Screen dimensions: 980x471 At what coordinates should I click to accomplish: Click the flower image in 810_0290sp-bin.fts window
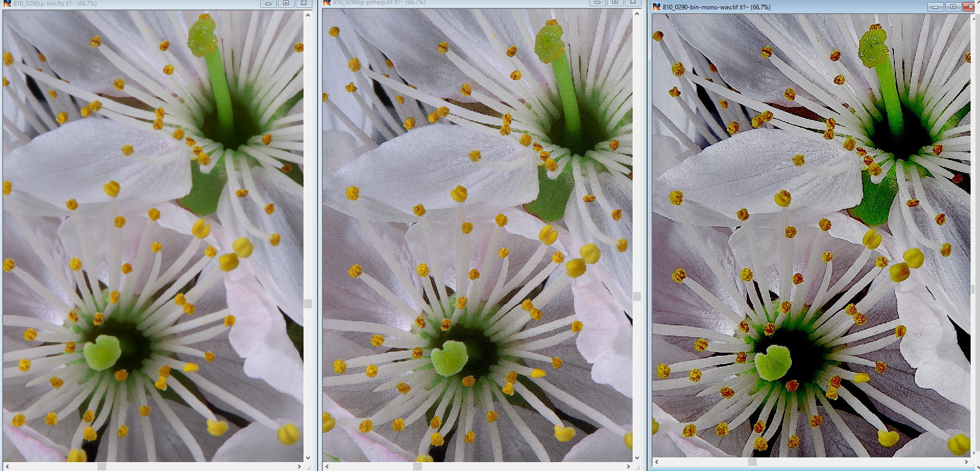click(153, 236)
